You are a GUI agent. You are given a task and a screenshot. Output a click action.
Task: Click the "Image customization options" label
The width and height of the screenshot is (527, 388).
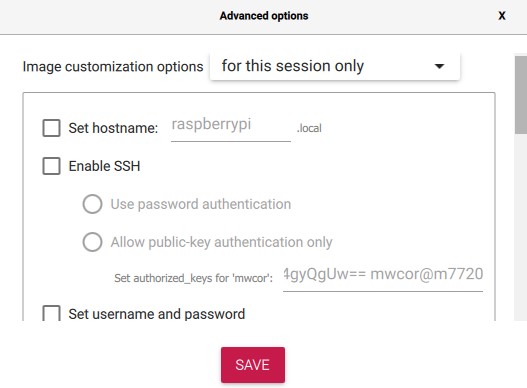113,67
